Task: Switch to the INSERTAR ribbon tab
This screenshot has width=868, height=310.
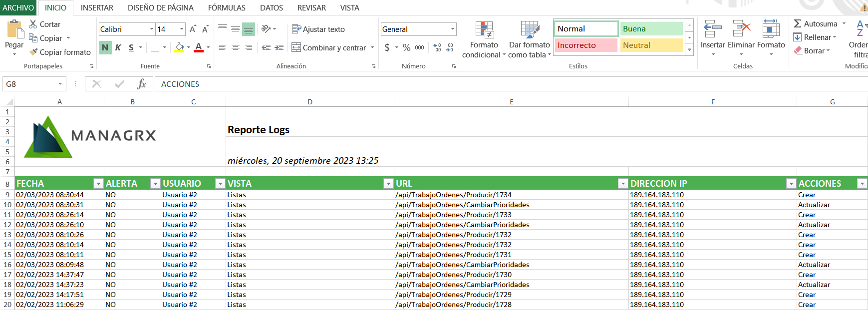Action: [97, 8]
